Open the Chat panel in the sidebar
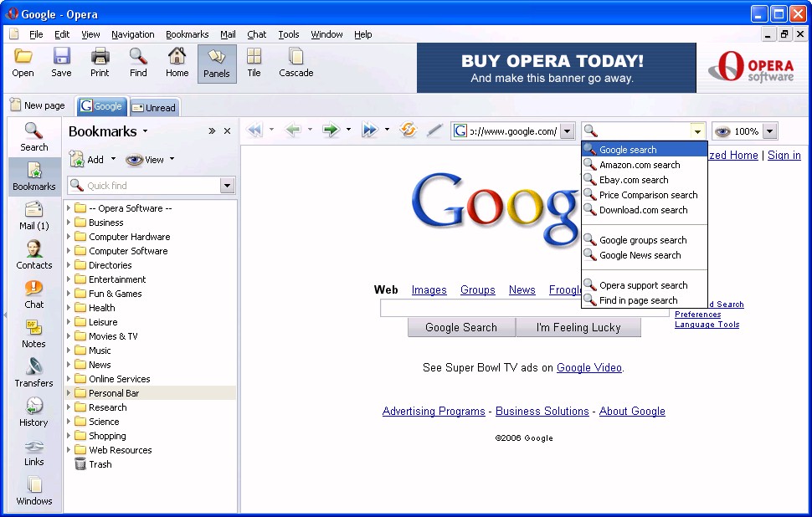This screenshot has height=517, width=812. 34,294
